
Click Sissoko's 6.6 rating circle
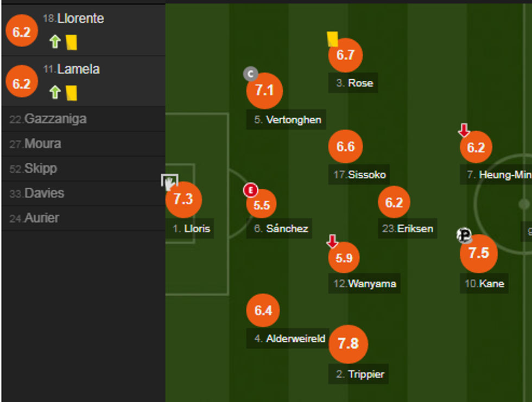point(345,146)
